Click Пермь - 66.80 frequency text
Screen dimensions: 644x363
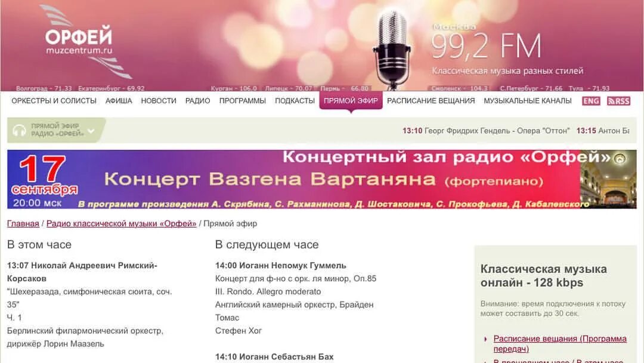coord(344,88)
